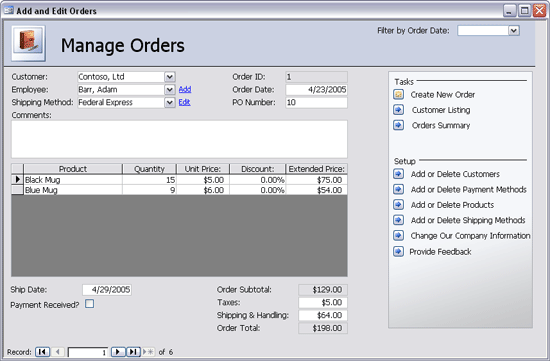Click the Shipping & Handling amount field
Image resolution: width=550 pixels, height=361 pixels.
tap(323, 315)
